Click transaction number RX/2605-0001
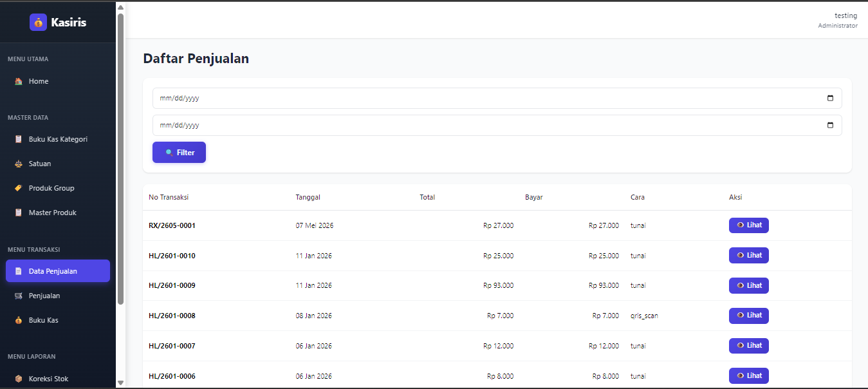The height and width of the screenshot is (389, 868). (x=172, y=225)
